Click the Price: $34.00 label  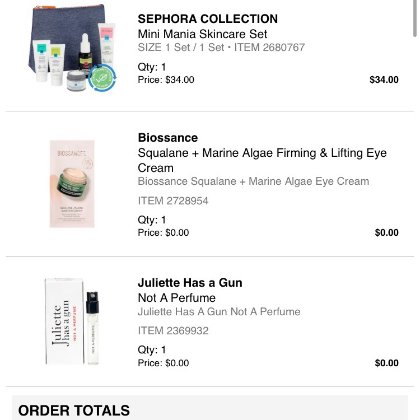coord(166,80)
